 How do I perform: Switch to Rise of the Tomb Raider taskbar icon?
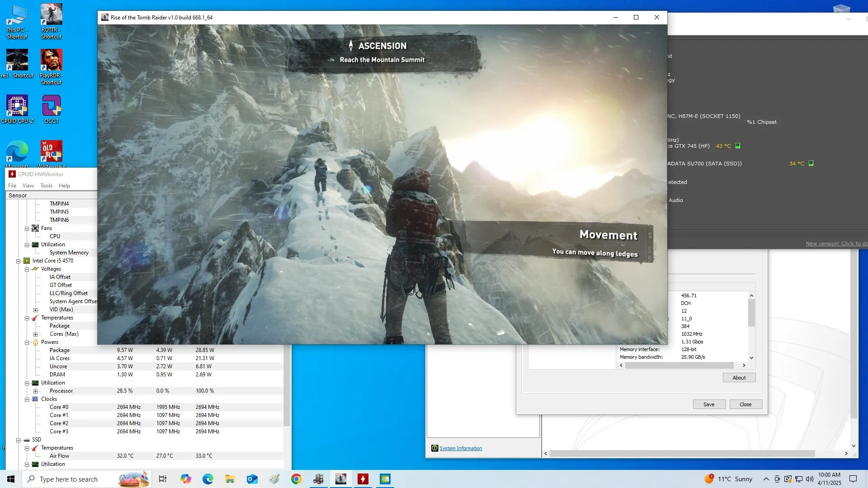[341, 479]
